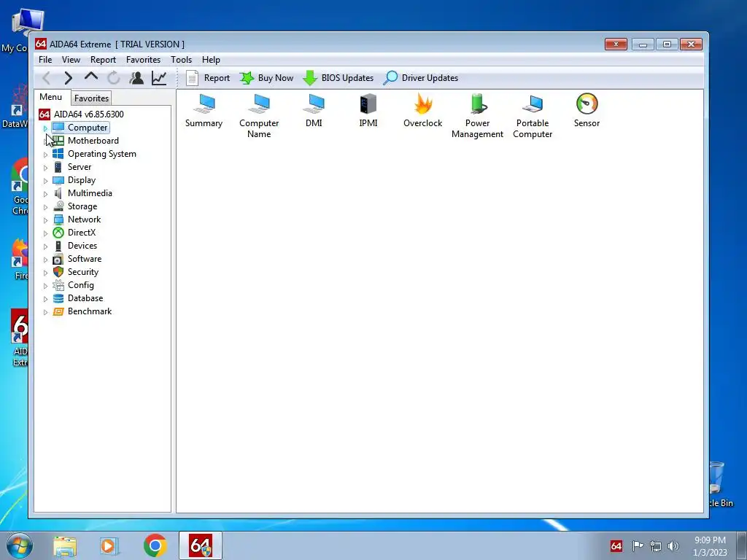Open the Help menu
Screen dimensions: 747x560
211,60
